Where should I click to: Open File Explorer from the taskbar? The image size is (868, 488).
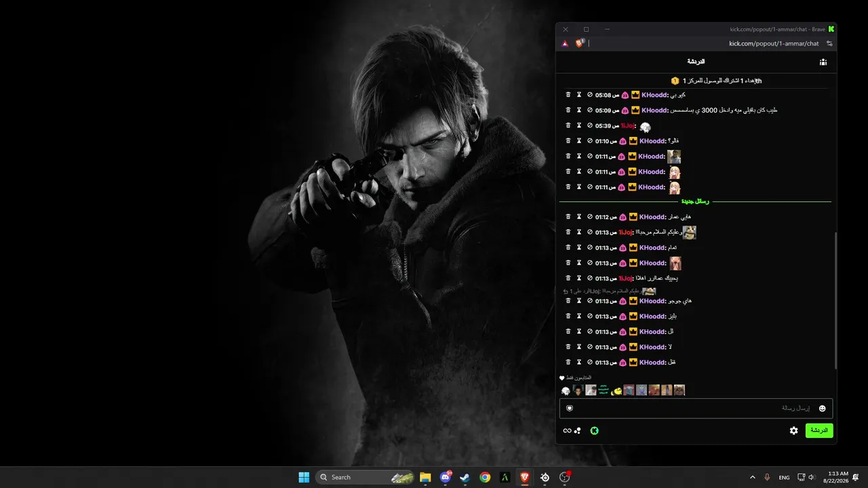pyautogui.click(x=425, y=477)
